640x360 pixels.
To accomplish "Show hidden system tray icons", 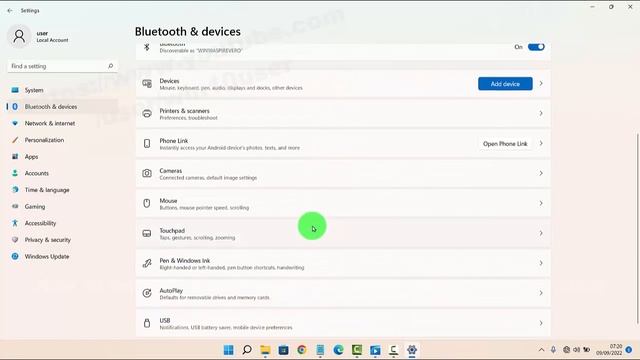I will [541, 350].
